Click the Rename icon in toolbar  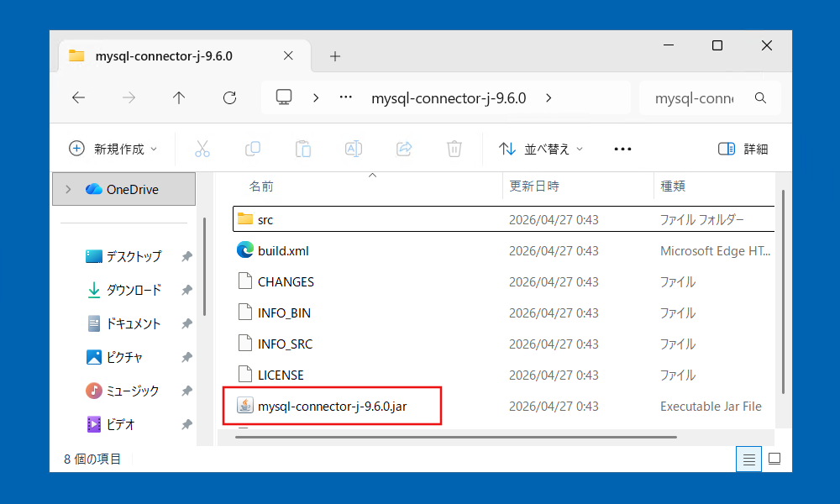(x=354, y=149)
